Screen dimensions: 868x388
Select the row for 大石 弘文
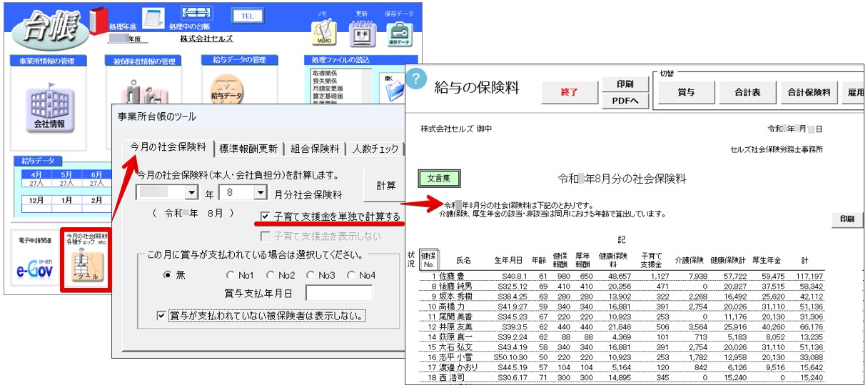point(621,346)
